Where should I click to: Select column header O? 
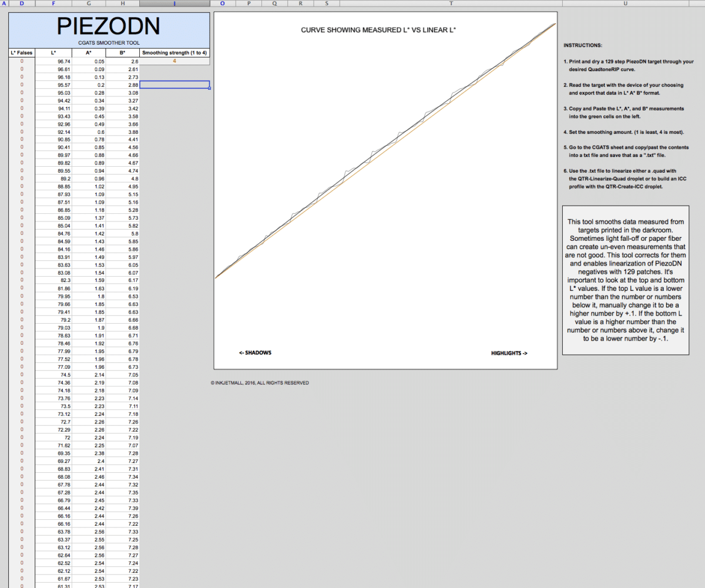tap(222, 4)
